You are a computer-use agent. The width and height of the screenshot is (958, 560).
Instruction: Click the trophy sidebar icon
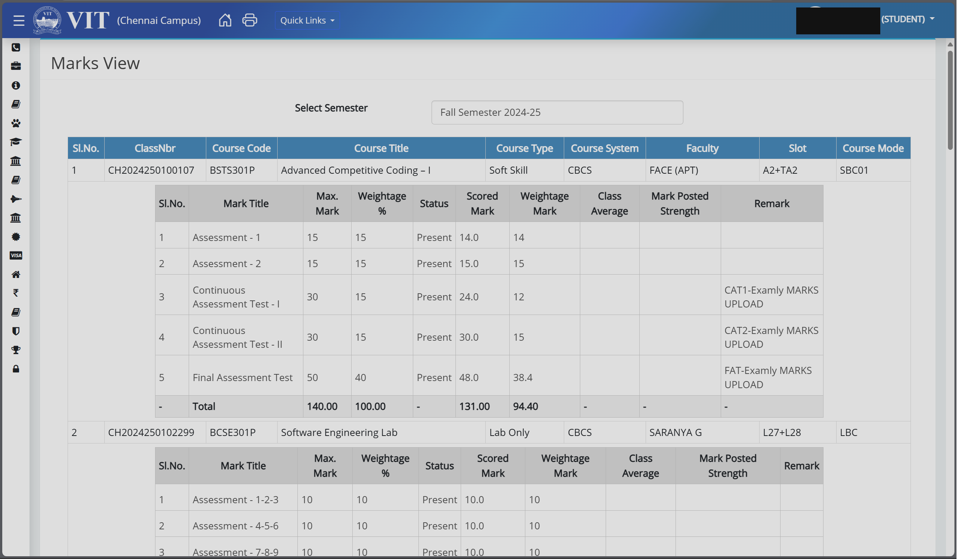[x=16, y=350]
